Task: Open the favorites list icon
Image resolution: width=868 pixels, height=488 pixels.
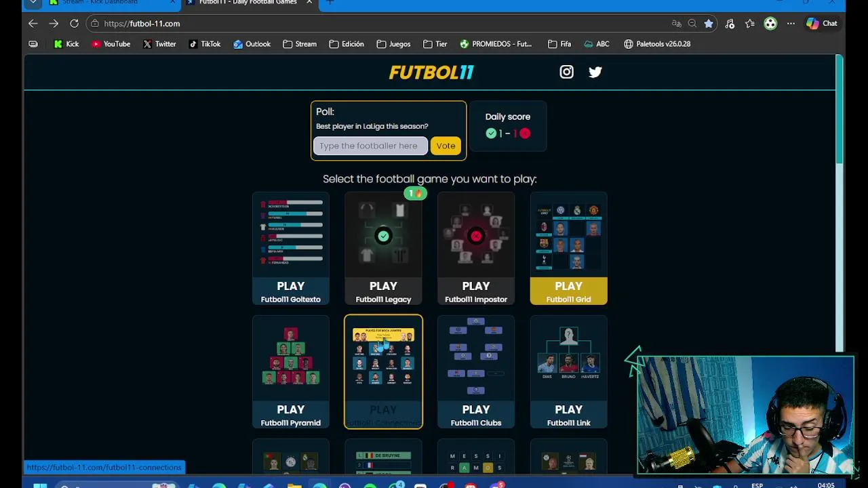Action: point(750,23)
